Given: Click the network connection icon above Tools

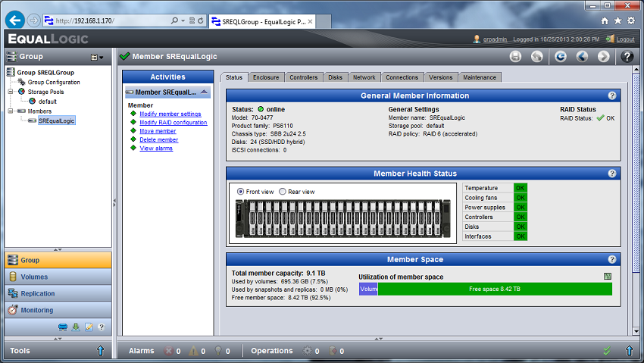Looking at the screenshot, I should 63,327.
